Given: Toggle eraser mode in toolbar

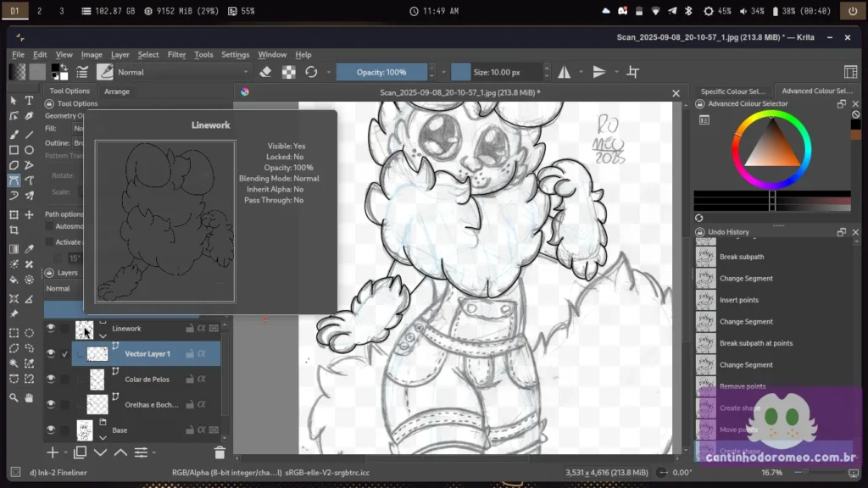Looking at the screenshot, I should [265, 72].
